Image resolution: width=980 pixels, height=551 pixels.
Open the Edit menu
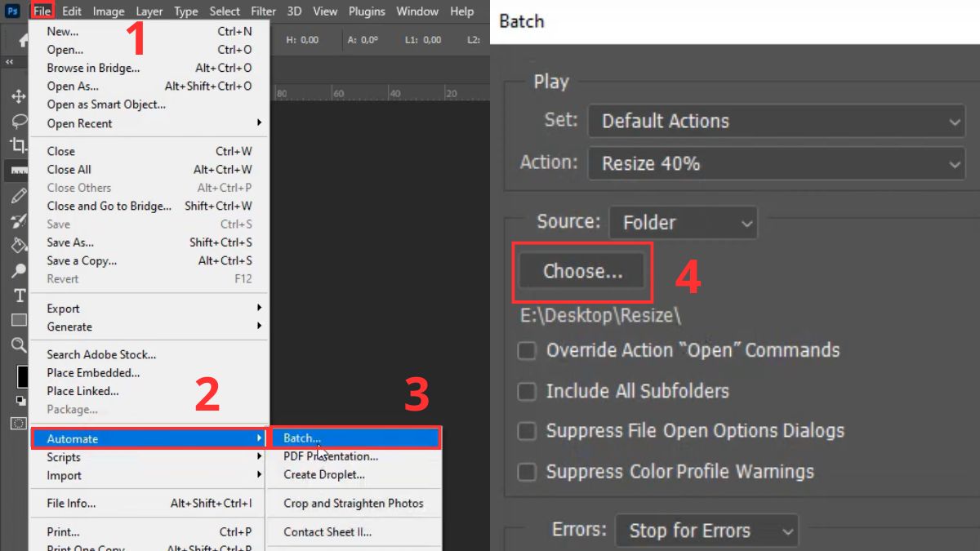72,11
